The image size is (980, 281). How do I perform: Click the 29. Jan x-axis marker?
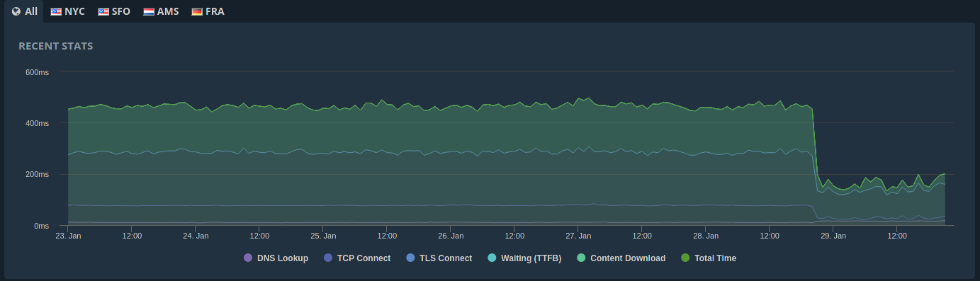point(833,236)
